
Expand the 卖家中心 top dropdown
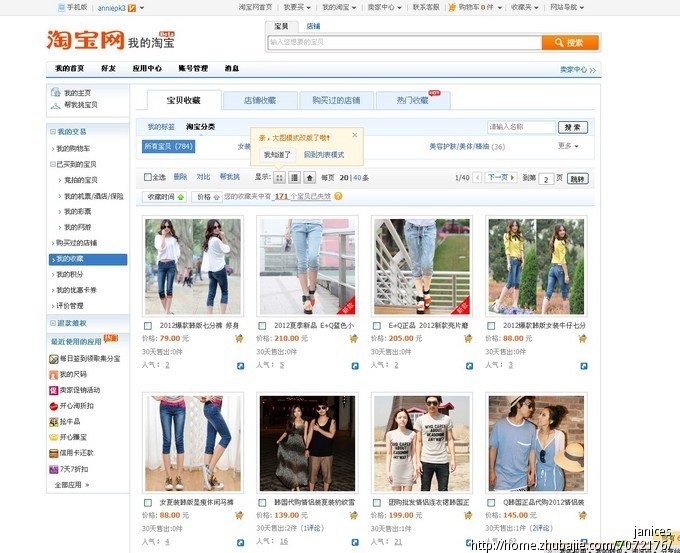[385, 7]
